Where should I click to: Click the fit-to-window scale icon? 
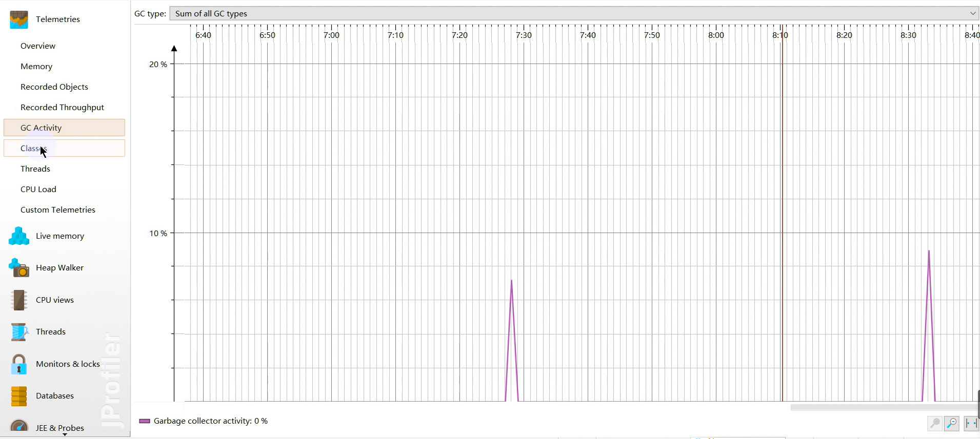pos(971,423)
